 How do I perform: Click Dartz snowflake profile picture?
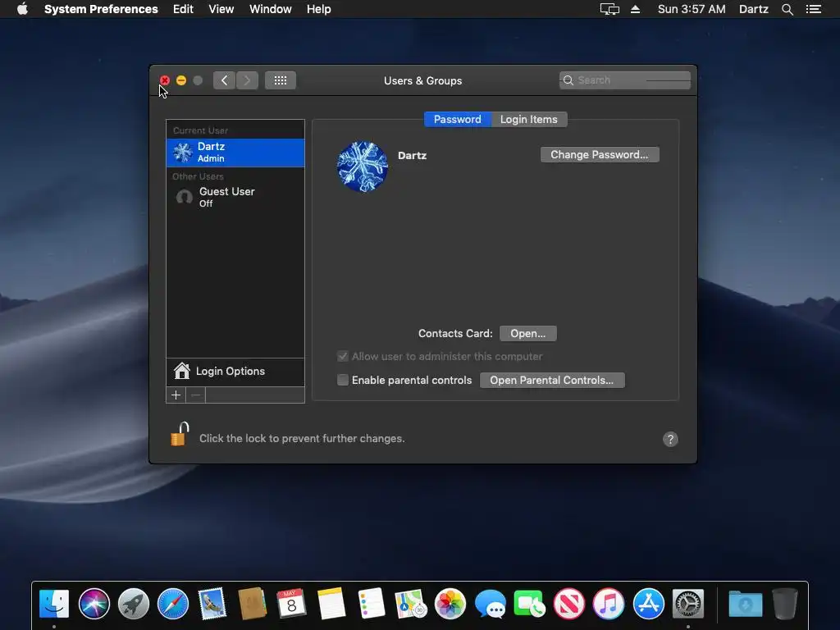point(363,167)
